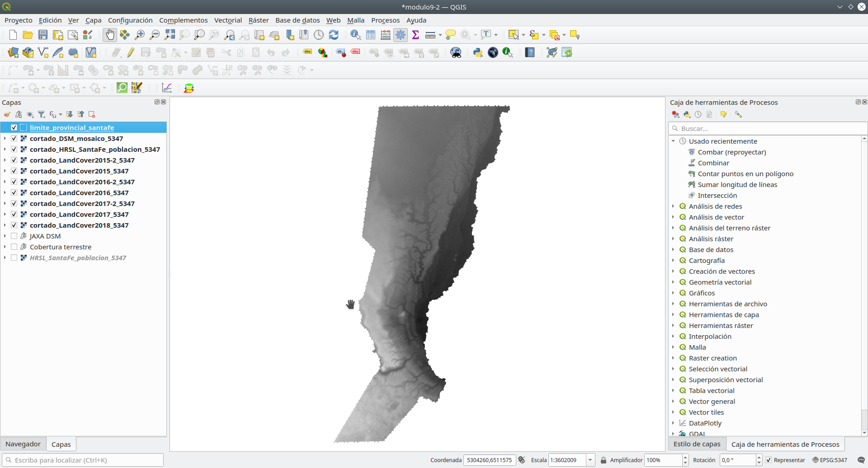
Task: Open the attribute table icon
Action: tap(371, 35)
